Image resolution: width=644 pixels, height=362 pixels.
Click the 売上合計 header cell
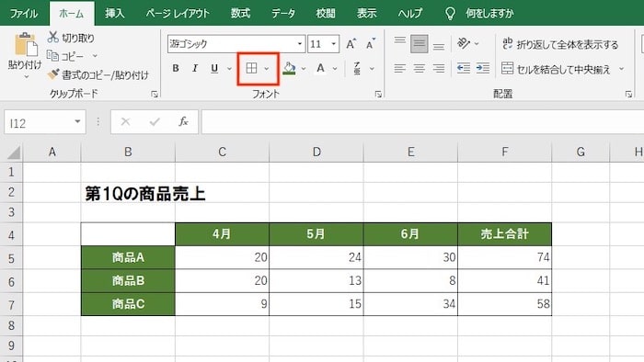[x=505, y=234]
